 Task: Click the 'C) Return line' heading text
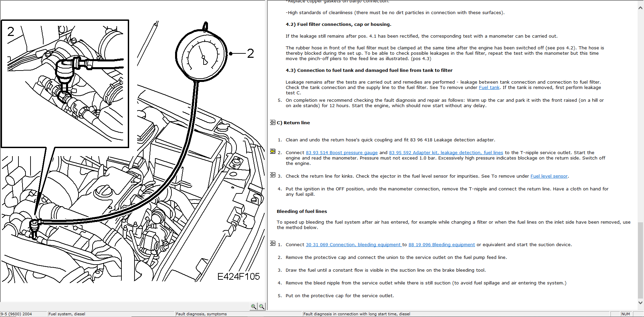pyautogui.click(x=293, y=123)
